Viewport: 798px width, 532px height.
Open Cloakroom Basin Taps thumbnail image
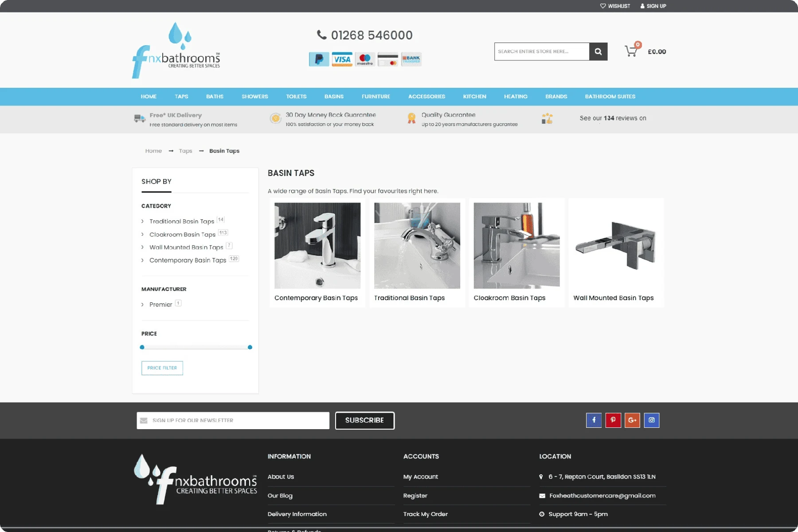click(517, 246)
